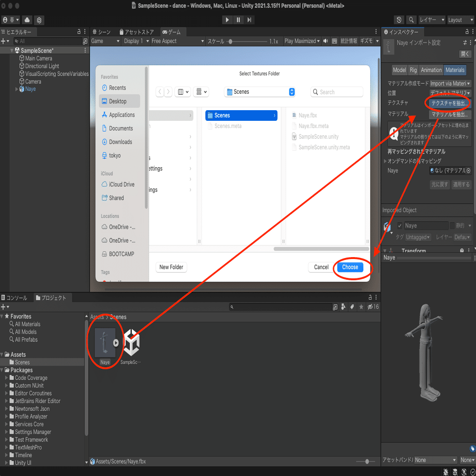Image resolution: width=476 pixels, height=476 pixels.
Task: Toggle the ギズモ gizmos button
Action: (366, 41)
